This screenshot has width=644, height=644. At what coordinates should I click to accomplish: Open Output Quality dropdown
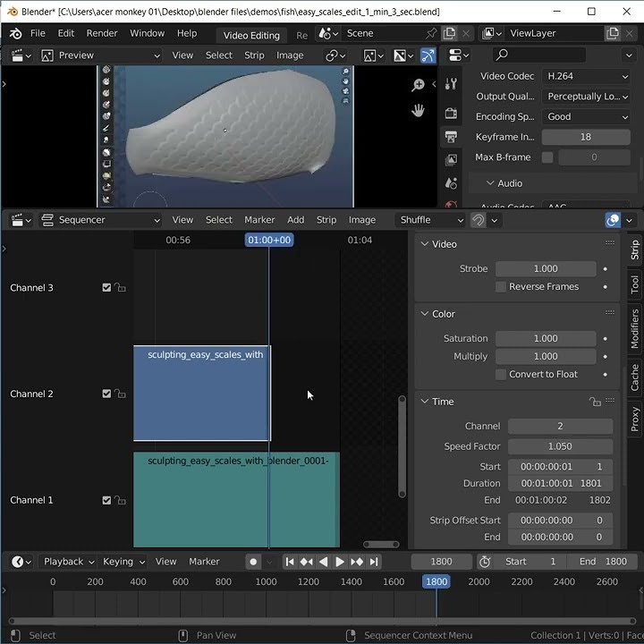click(586, 97)
